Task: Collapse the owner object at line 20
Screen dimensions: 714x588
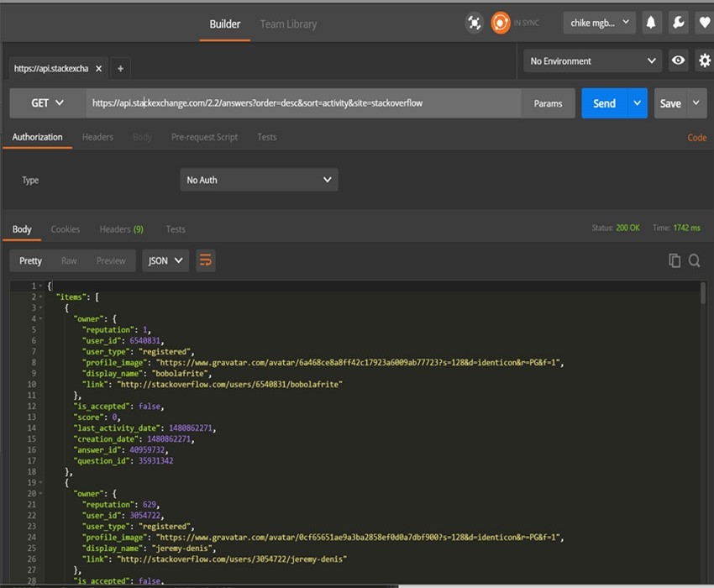Action: click(x=40, y=494)
